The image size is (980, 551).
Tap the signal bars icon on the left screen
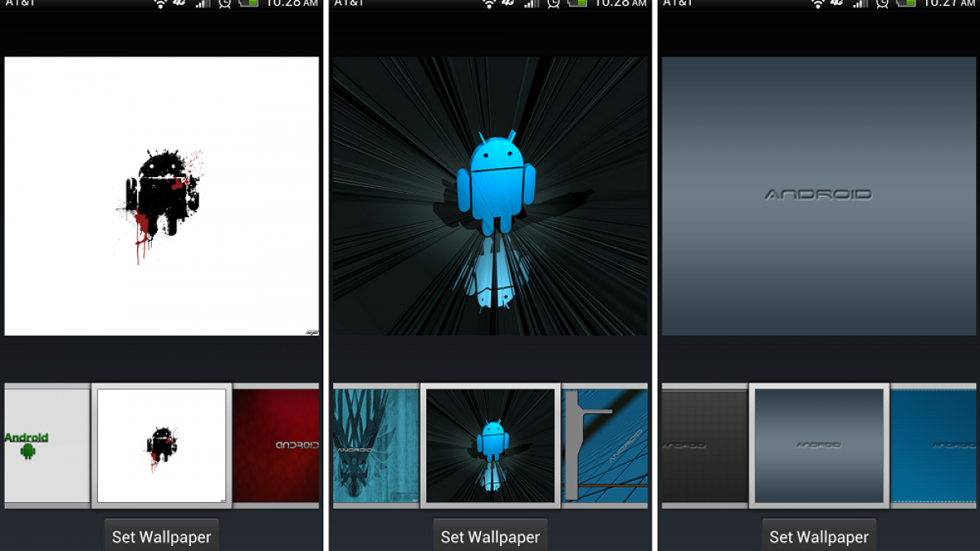(203, 3)
